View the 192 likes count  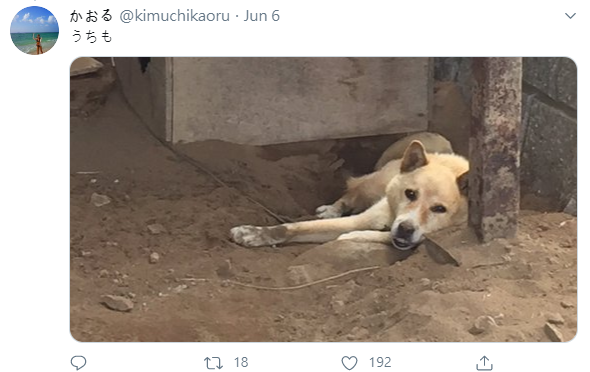click(x=380, y=363)
